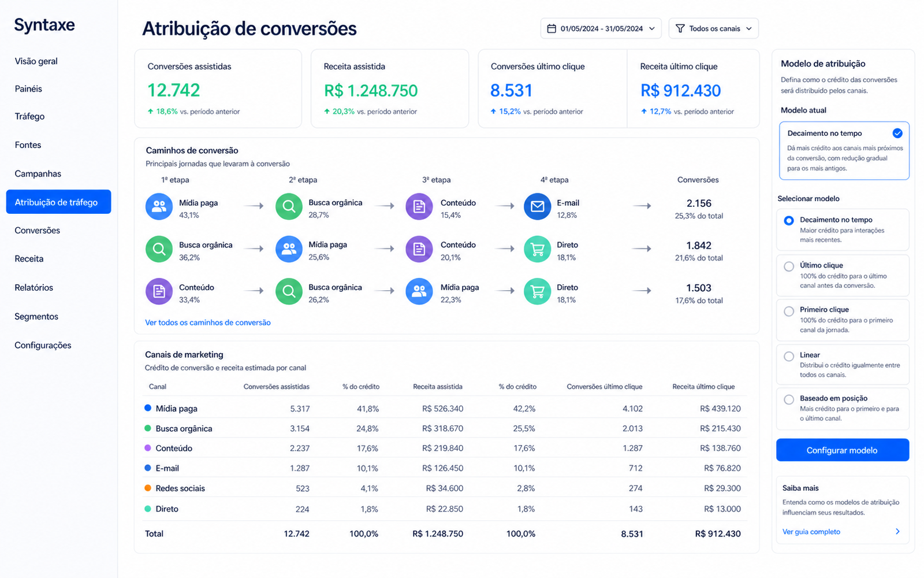924x578 pixels.
Task: Click the chevron arrow next to Ver guia completo
Action: point(897,532)
